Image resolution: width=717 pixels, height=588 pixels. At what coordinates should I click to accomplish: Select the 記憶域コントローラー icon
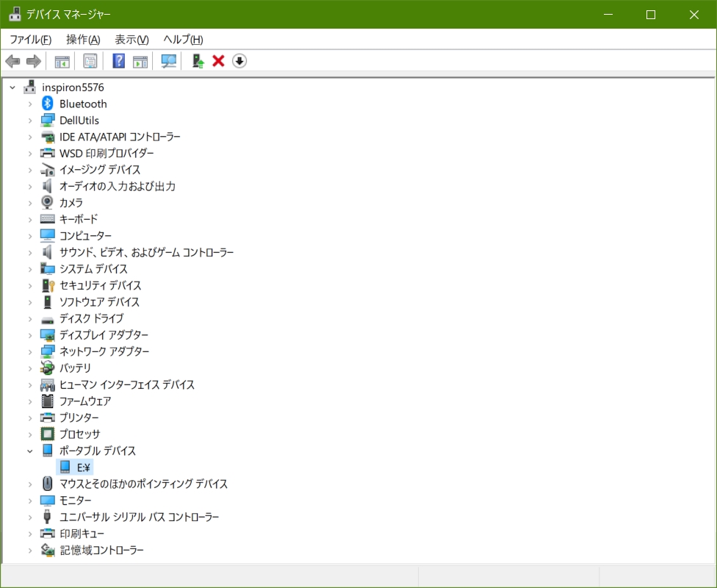pos(48,550)
